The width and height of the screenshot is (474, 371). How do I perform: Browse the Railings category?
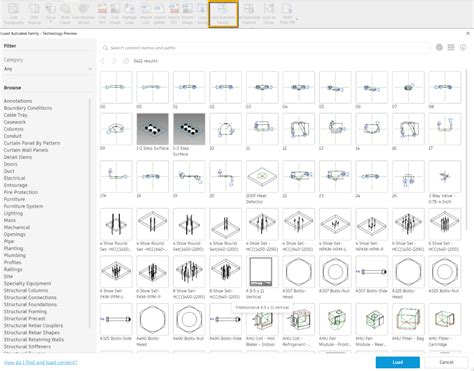coord(13,269)
